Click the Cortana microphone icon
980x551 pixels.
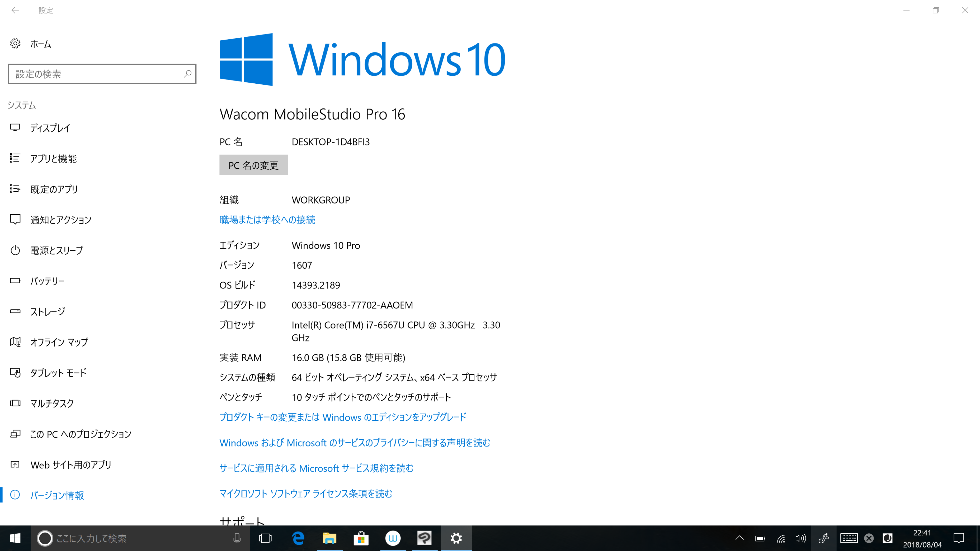click(237, 538)
